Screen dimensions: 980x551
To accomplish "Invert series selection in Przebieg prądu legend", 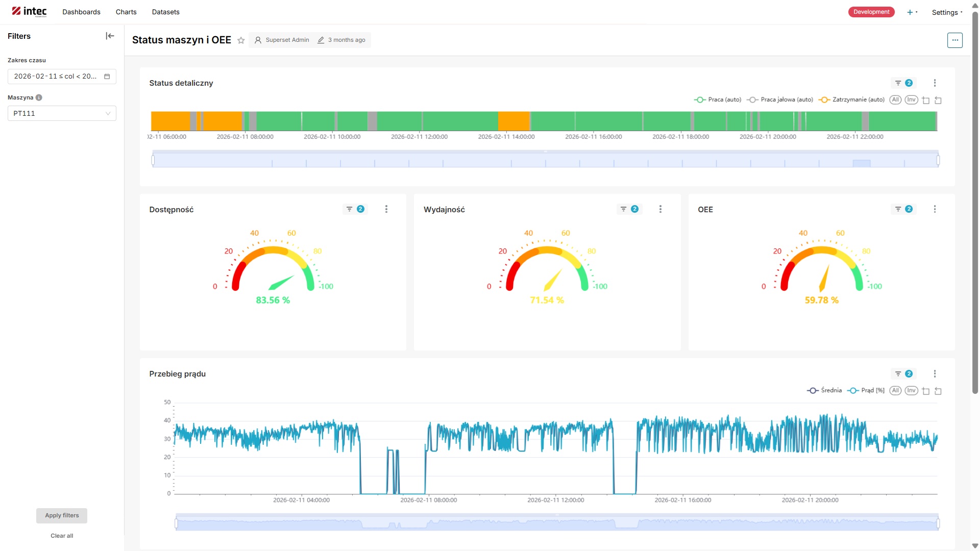I will [x=911, y=390].
